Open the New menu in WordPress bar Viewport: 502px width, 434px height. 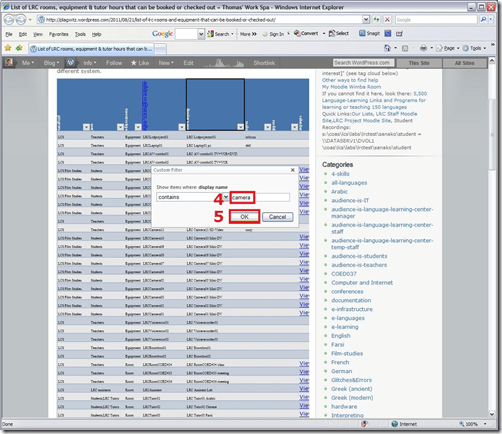point(166,63)
